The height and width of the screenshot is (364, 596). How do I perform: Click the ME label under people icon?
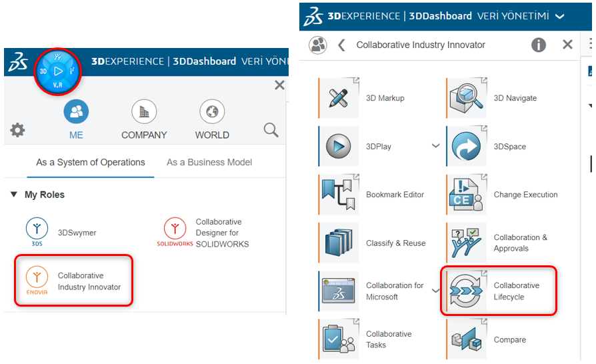click(76, 135)
